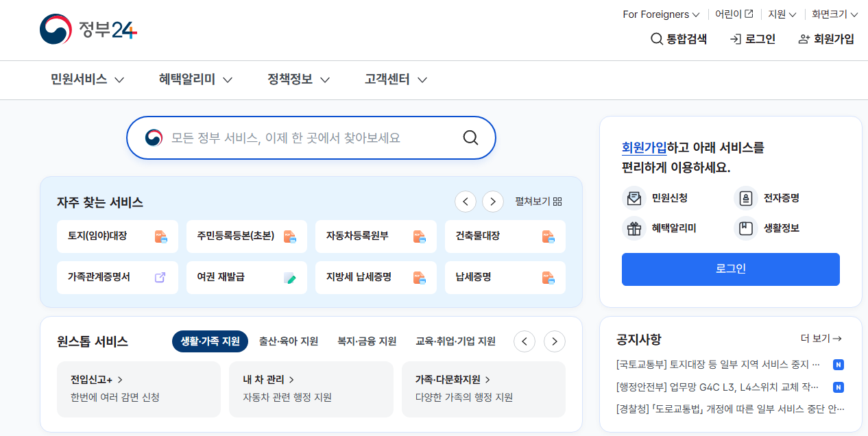Click the 전자증명 certificate icon

pyautogui.click(x=745, y=198)
